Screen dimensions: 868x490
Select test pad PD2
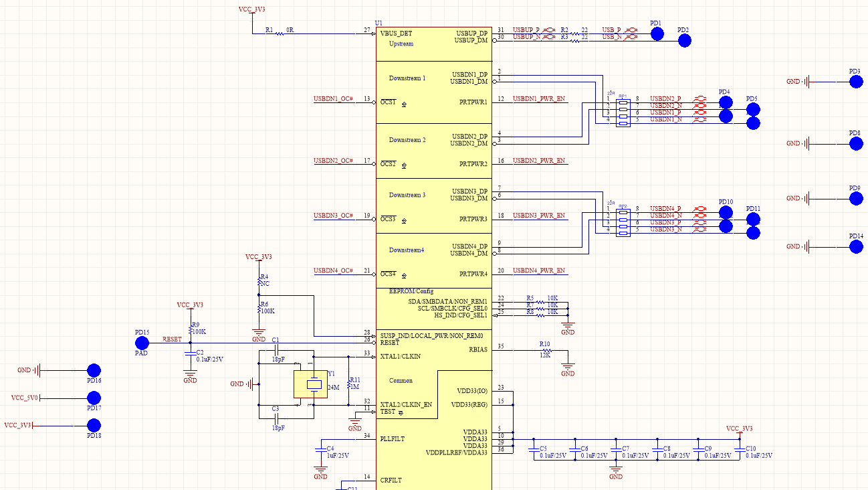684,41
